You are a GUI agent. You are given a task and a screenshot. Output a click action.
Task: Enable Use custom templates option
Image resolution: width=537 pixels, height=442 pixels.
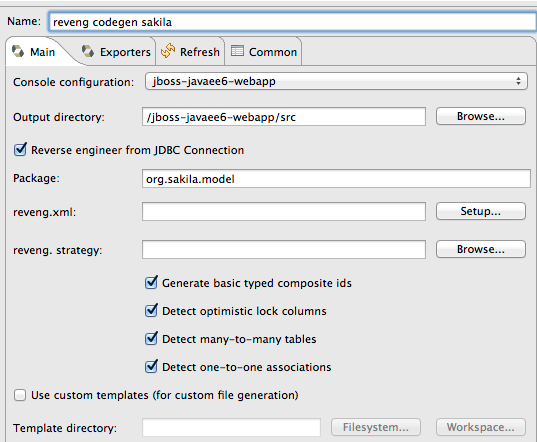click(x=20, y=395)
